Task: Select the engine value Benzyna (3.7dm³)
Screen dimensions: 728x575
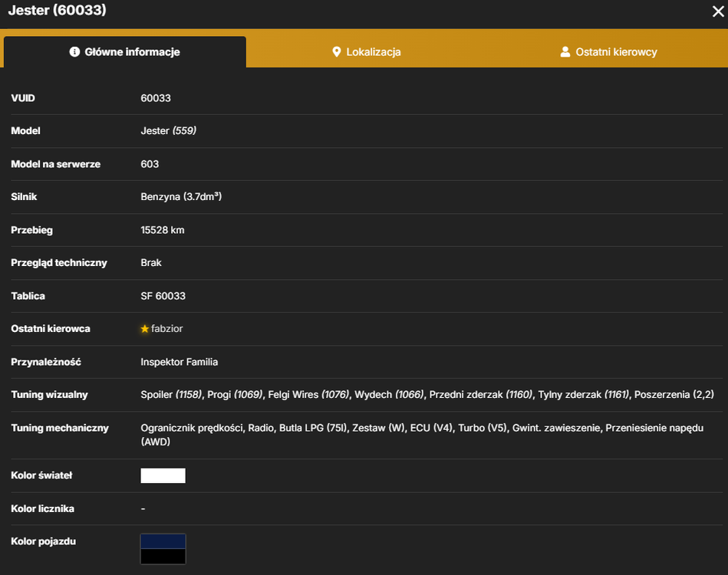Action: point(181,197)
